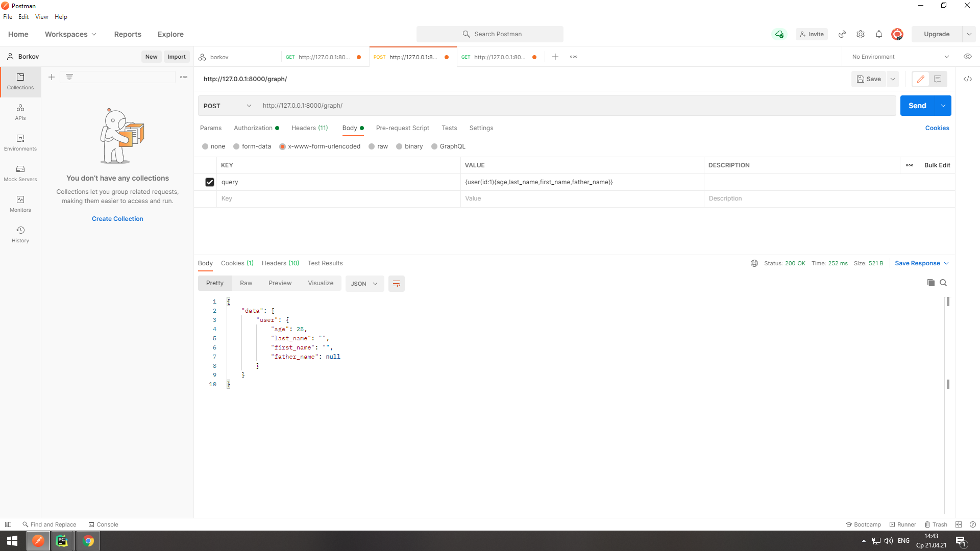Image resolution: width=980 pixels, height=551 pixels.
Task: Open the Environments sidebar panel
Action: [20, 143]
